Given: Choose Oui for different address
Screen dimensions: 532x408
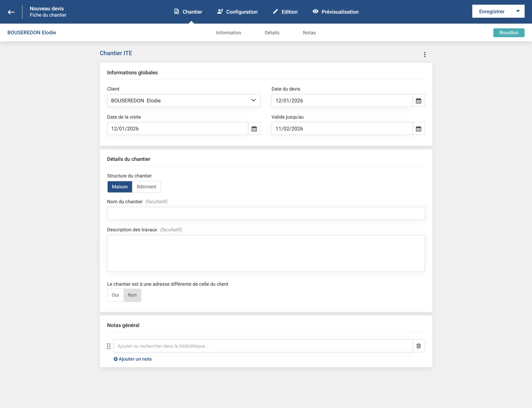Looking at the screenshot, I should coord(115,295).
